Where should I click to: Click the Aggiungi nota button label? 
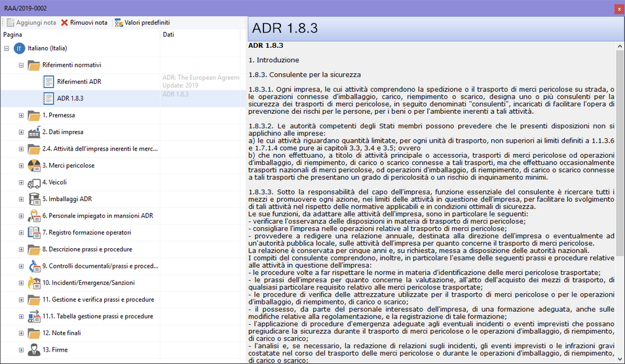(x=36, y=23)
